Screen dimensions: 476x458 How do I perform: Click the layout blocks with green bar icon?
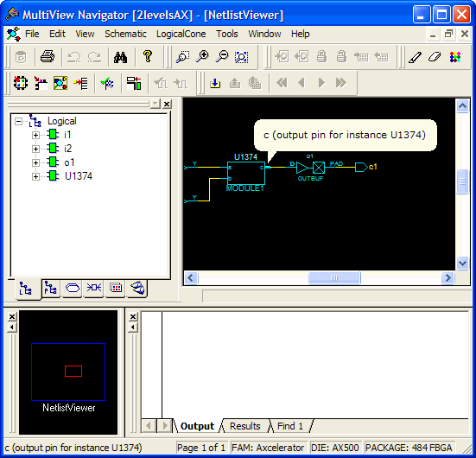134,83
